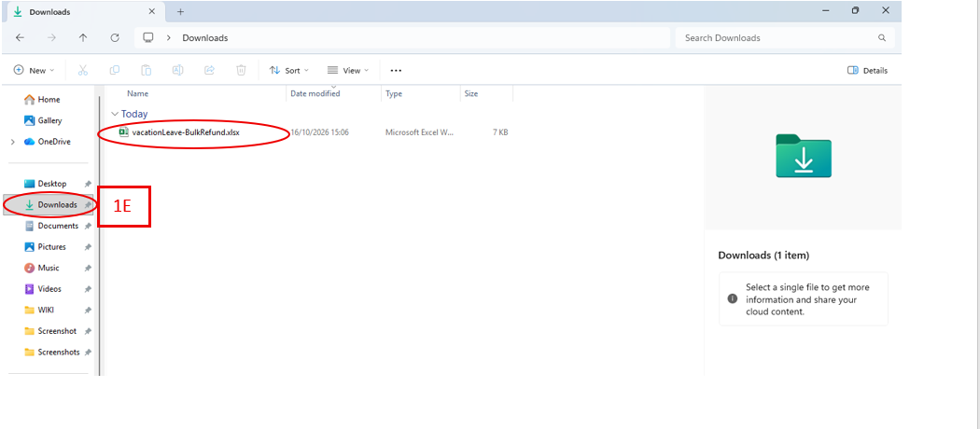The width and height of the screenshot is (980, 429).
Task: Click Downloads in the address bar path
Action: coord(205,38)
